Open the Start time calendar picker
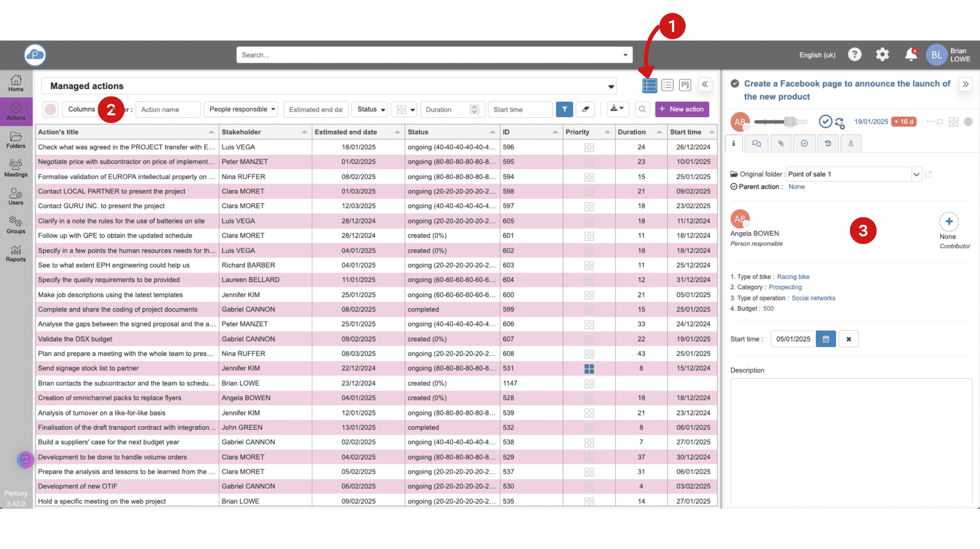Image resolution: width=980 pixels, height=549 pixels. [826, 339]
